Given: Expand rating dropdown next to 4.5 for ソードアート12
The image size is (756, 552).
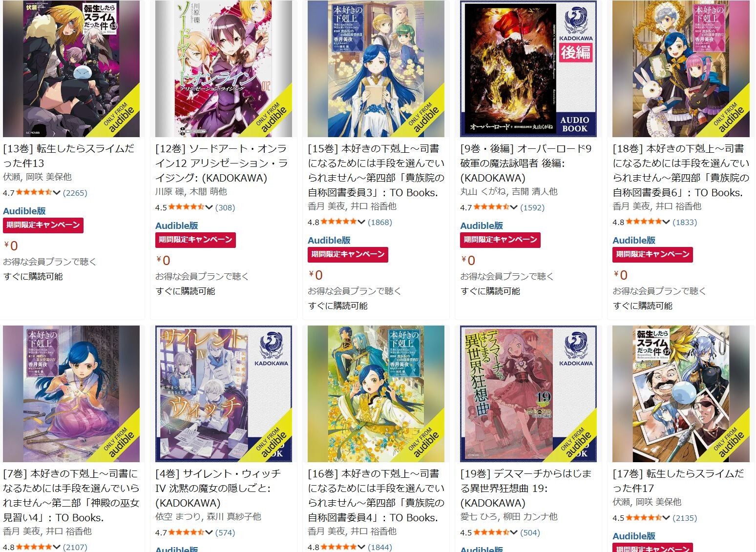Looking at the screenshot, I should 209,207.
